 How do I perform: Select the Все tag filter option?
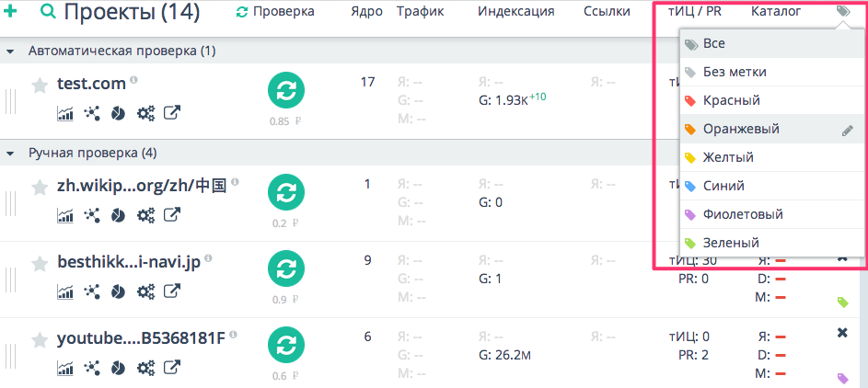point(713,43)
